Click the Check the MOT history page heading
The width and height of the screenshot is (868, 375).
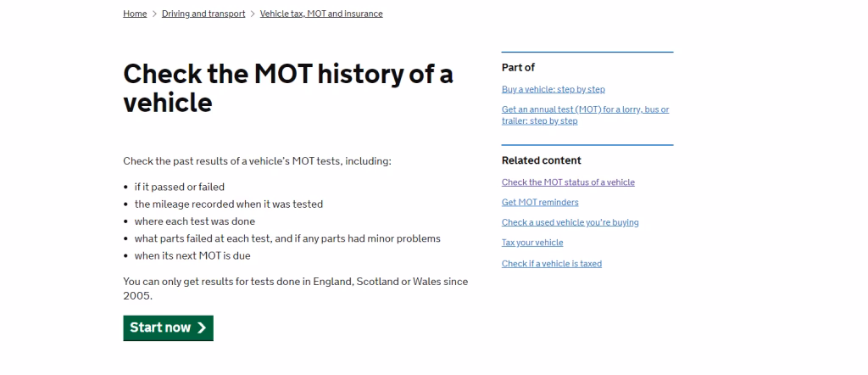(287, 88)
